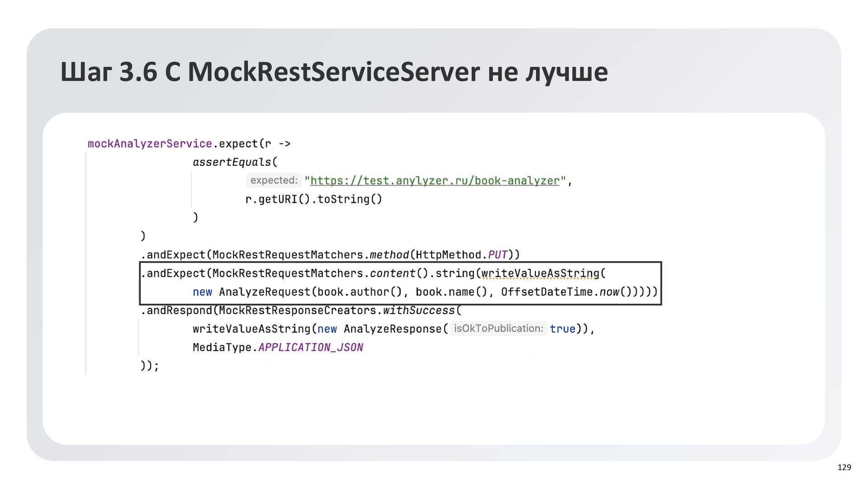Click MediaType.APPLICATION_JSON constant

click(310, 348)
